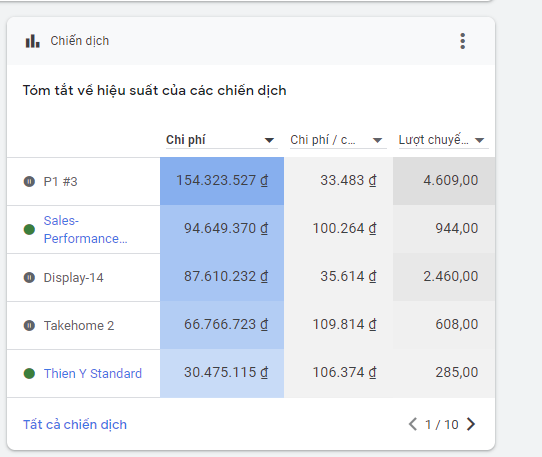Click the bar chart icon beside Chiến dịch

click(x=32, y=41)
